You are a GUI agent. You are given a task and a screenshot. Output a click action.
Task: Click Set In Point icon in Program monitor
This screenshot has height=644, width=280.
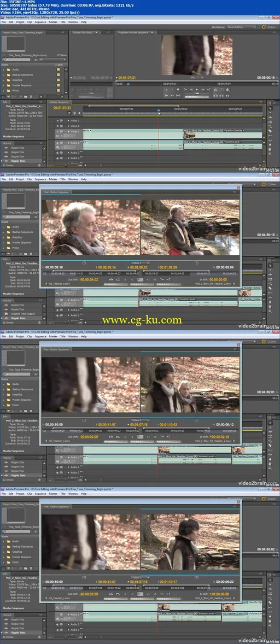[x=167, y=89]
